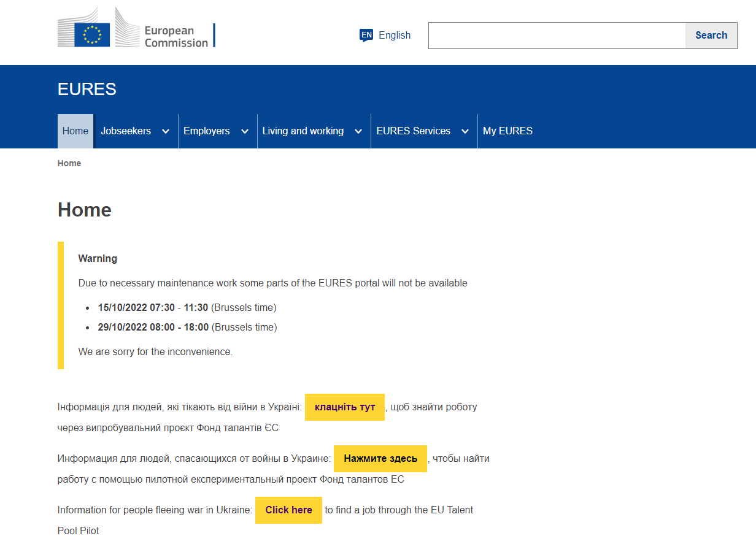This screenshot has width=756, height=544.
Task: Click the Home breadcrumb
Action: (x=69, y=163)
